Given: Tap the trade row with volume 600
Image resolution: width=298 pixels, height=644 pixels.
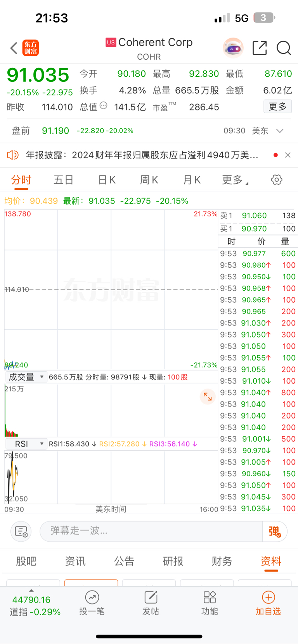Looking at the screenshot, I should (x=258, y=253).
